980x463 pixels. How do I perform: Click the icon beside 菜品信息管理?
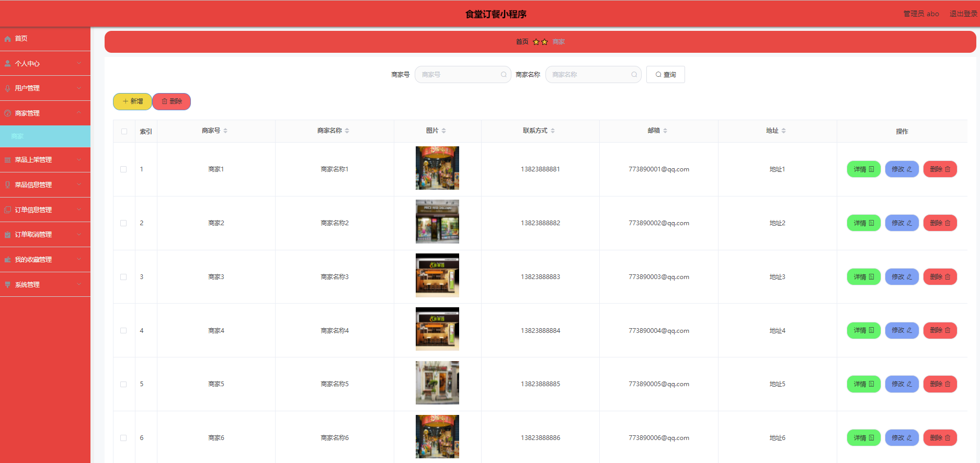pyautogui.click(x=8, y=184)
